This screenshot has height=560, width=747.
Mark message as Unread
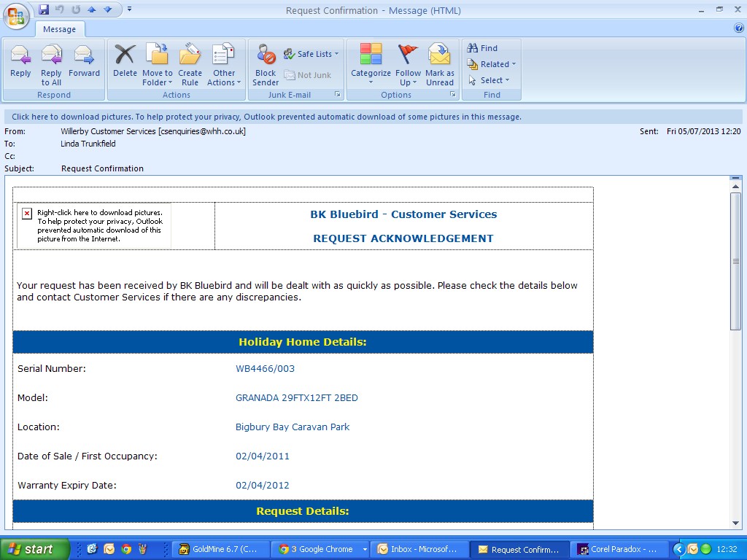pos(440,65)
